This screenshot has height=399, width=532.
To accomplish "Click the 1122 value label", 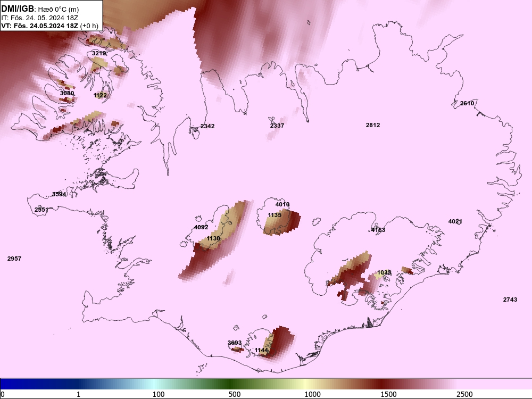I will pos(100,95).
